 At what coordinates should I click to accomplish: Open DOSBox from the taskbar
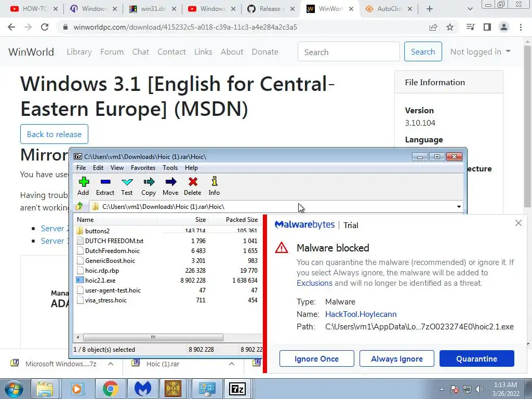pyautogui.click(x=172, y=389)
